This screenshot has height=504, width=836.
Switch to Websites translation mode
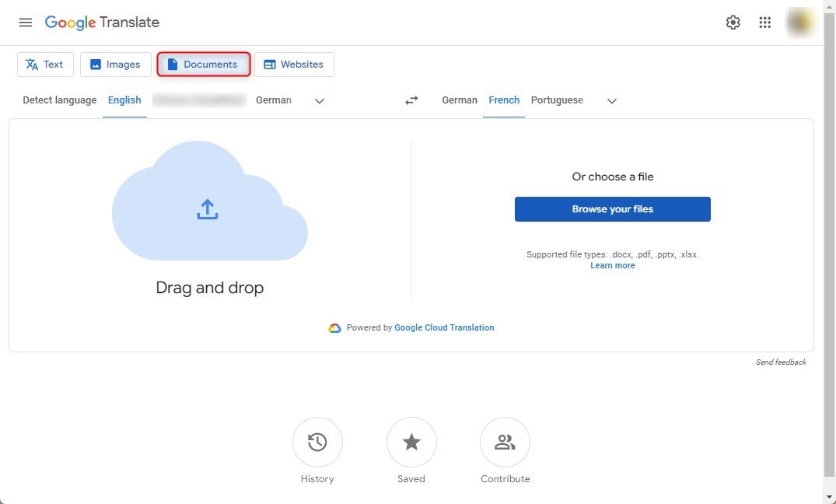(x=268, y=64)
